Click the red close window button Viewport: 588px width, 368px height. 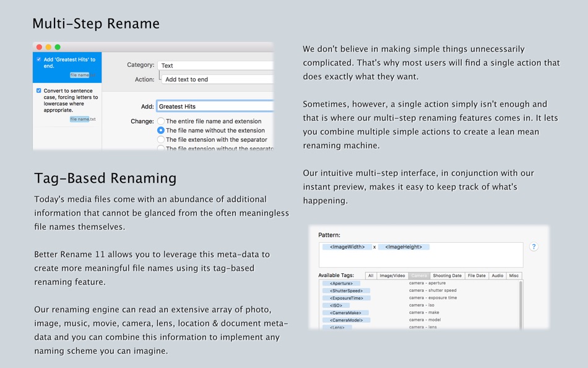click(x=39, y=47)
